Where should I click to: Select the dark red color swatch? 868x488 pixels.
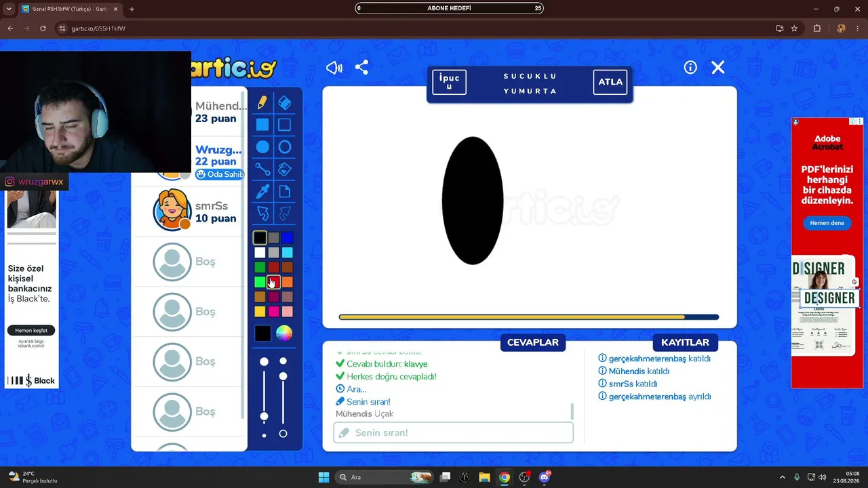tap(273, 268)
